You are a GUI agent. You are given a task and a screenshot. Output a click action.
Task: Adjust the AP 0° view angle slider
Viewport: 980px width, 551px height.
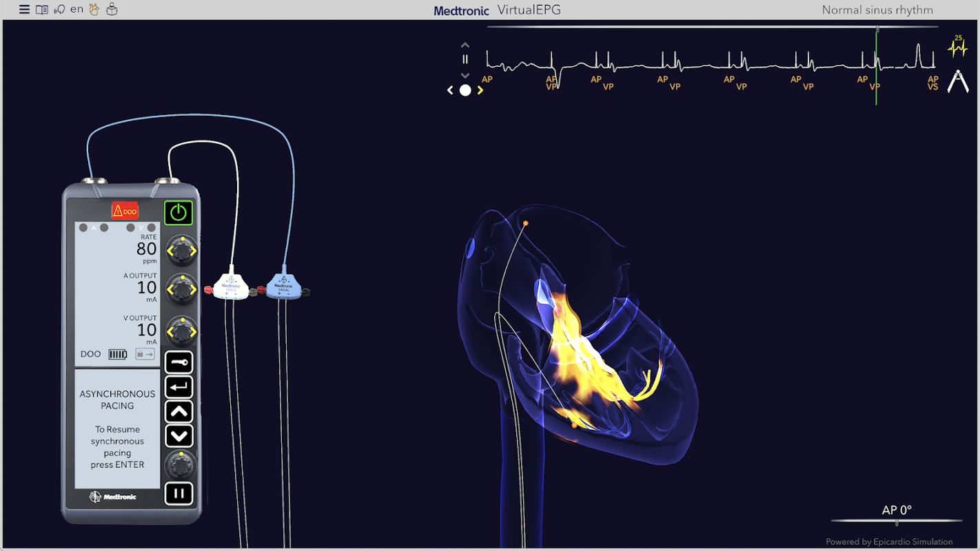pos(897,521)
